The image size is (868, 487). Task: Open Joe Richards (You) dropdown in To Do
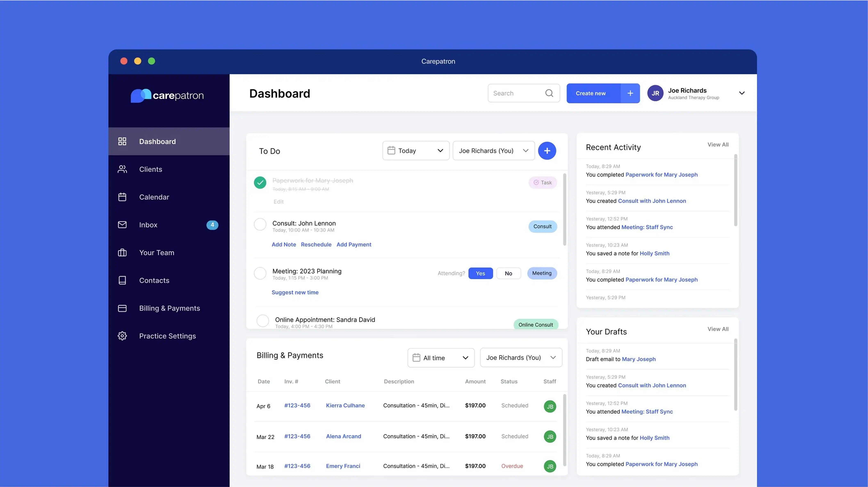point(494,150)
